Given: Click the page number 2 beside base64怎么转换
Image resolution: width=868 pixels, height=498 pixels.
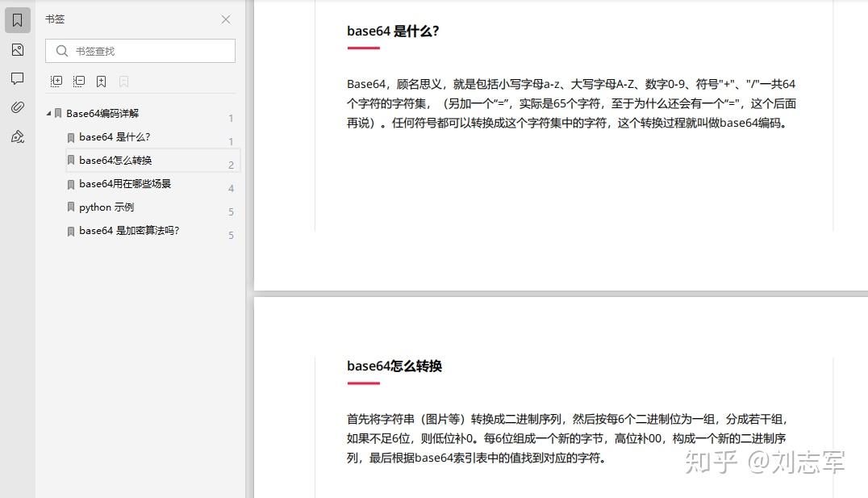Looking at the screenshot, I should point(231,164).
